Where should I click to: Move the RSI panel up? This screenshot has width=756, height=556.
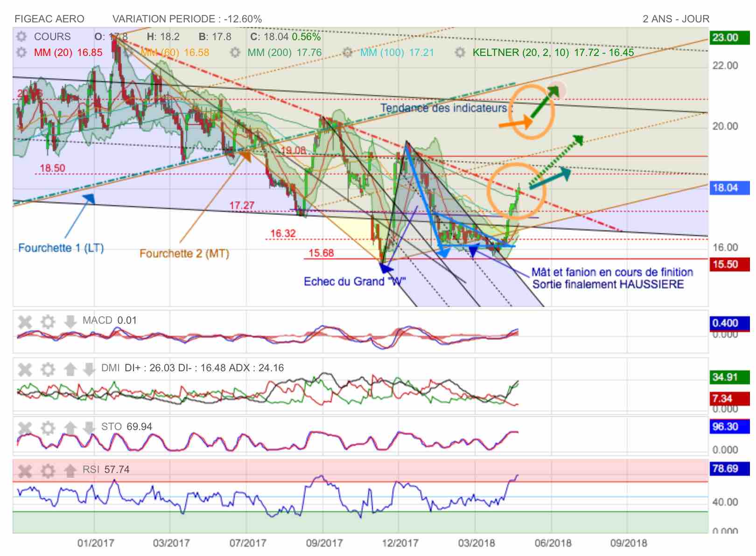[70, 471]
